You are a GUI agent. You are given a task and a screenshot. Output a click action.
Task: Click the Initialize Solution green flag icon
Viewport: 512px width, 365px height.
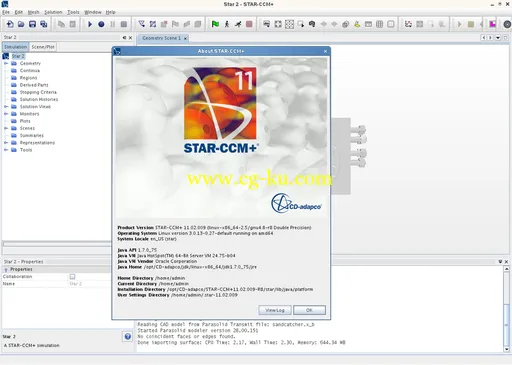(215, 24)
